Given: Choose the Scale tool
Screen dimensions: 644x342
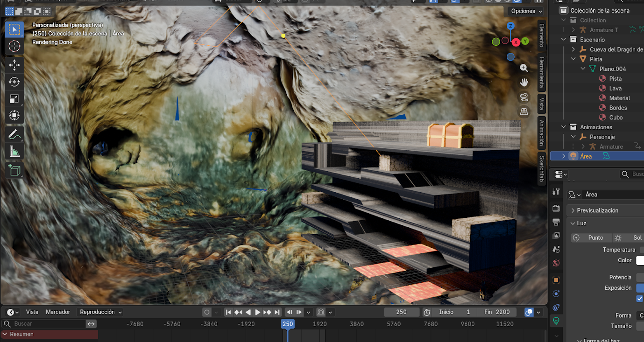Looking at the screenshot, I should 14,98.
